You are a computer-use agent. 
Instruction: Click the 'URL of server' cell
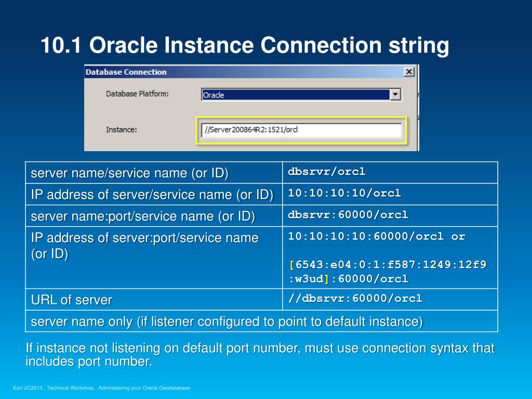154,300
